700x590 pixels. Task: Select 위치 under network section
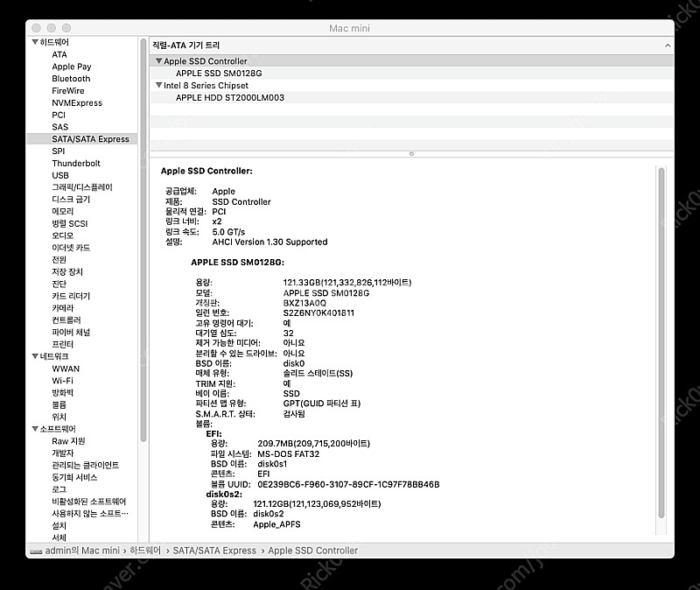tap(59, 417)
